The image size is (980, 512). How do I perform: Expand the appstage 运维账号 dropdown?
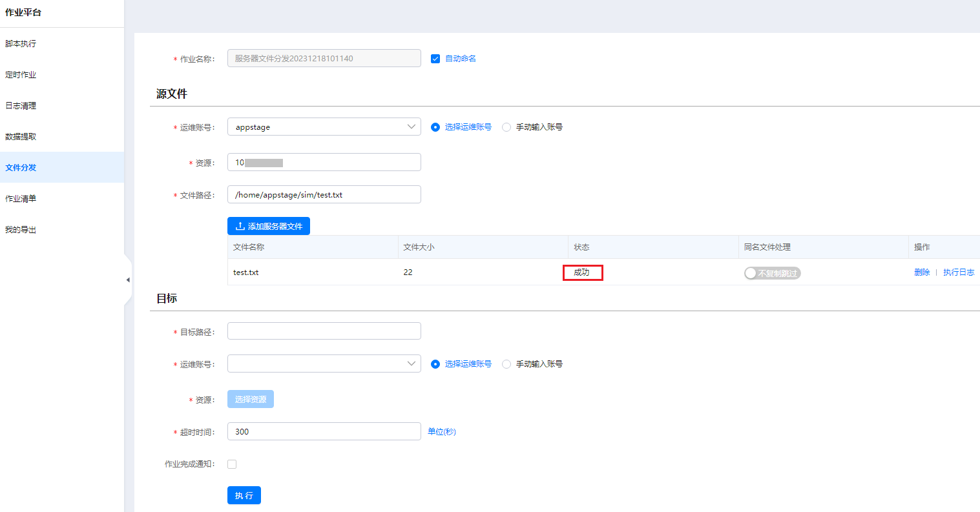[x=324, y=127]
